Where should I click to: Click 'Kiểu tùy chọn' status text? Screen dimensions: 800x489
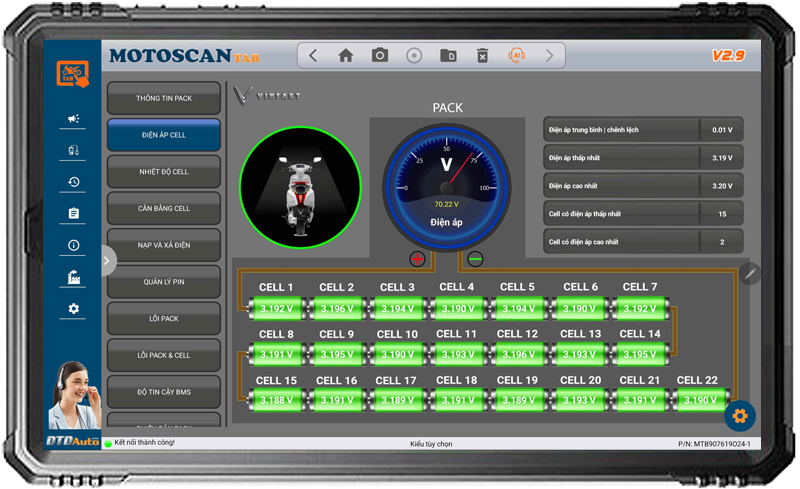pos(431,444)
